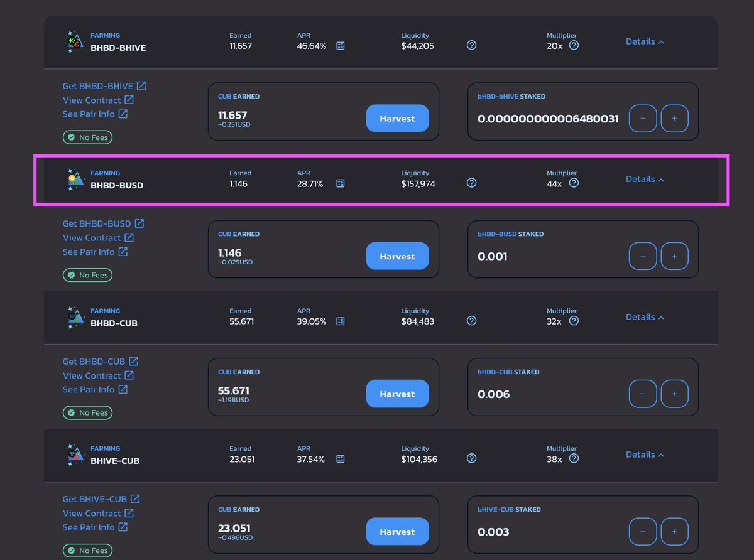Image resolution: width=754 pixels, height=560 pixels.
Task: Show liquidity help for BHBD-BUSD
Action: click(472, 183)
